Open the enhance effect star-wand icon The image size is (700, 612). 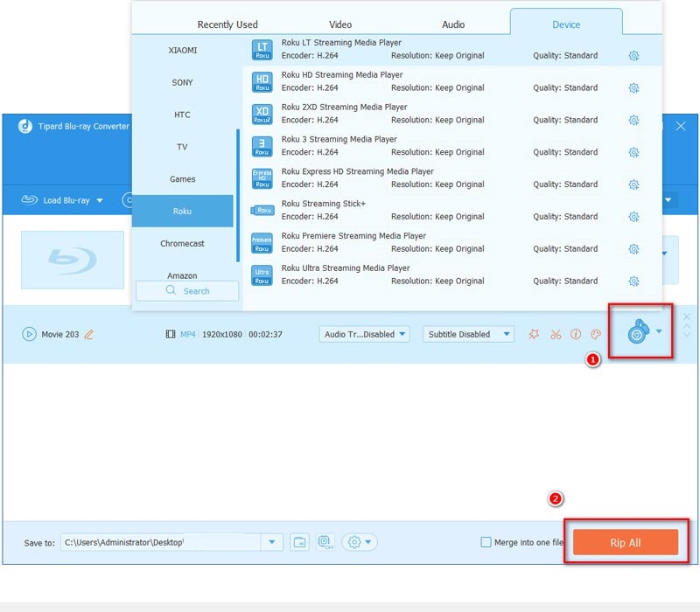(534, 334)
